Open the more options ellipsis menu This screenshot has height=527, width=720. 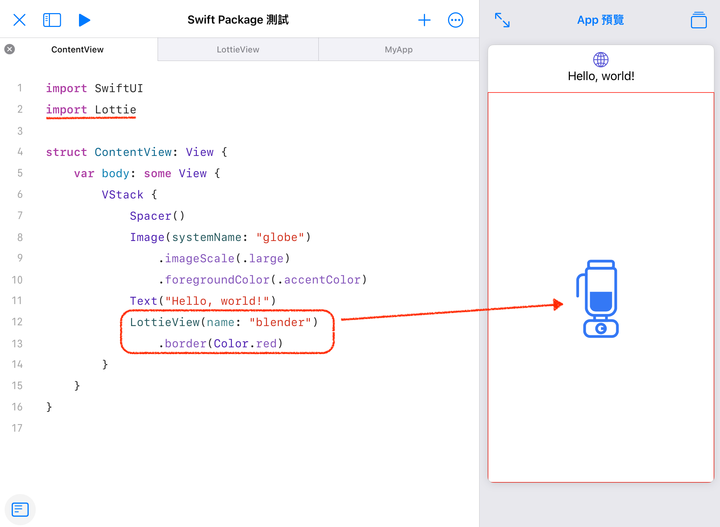456,20
